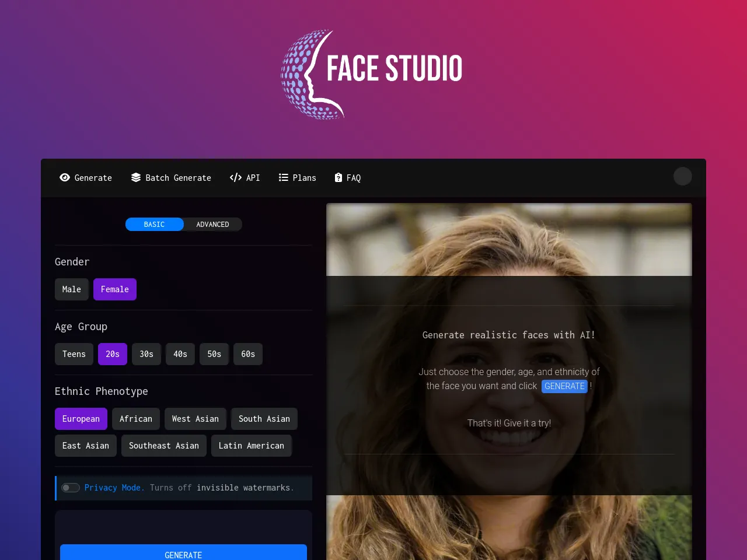747x560 pixels.
Task: Choose Latin American ethnic phenotype
Action: click(x=252, y=446)
